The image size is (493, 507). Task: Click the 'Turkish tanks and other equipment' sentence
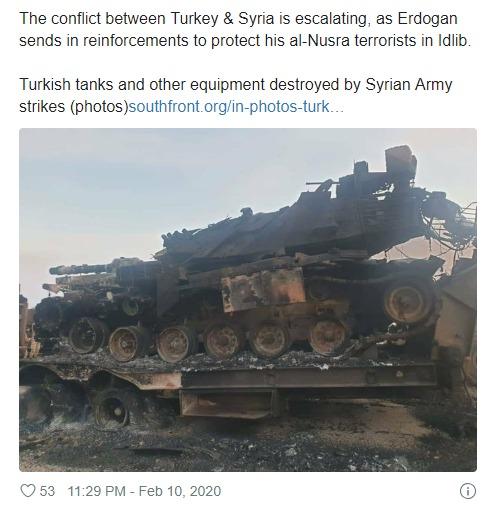[x=236, y=95]
